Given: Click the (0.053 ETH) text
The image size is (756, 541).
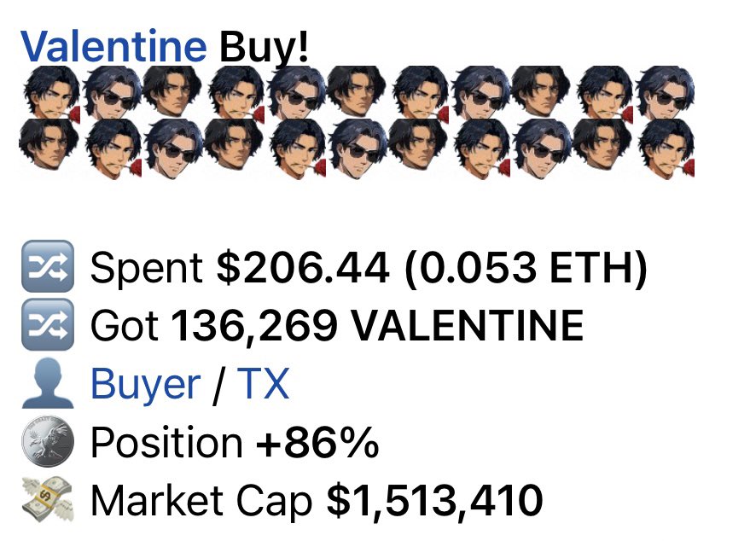Looking at the screenshot, I should pos(526,268).
